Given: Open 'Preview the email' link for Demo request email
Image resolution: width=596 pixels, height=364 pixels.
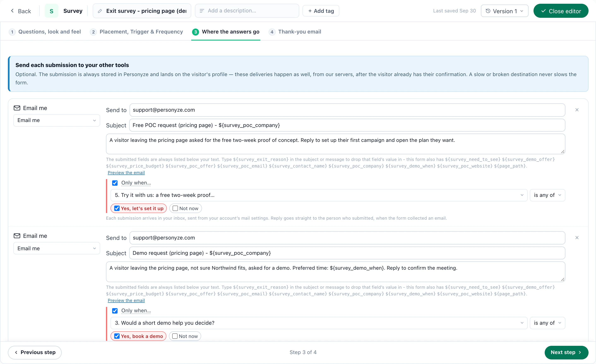Looking at the screenshot, I should (126, 301).
